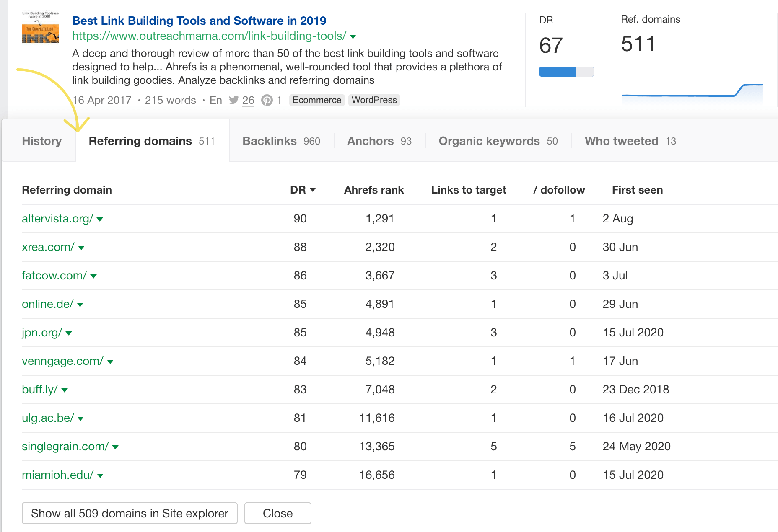Expand venngage.com caret menu
Image resolution: width=778 pixels, height=532 pixels.
(x=110, y=362)
